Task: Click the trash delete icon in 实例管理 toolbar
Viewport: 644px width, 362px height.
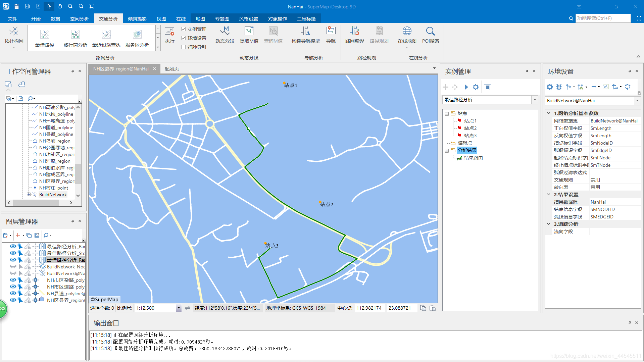Action: [488, 87]
